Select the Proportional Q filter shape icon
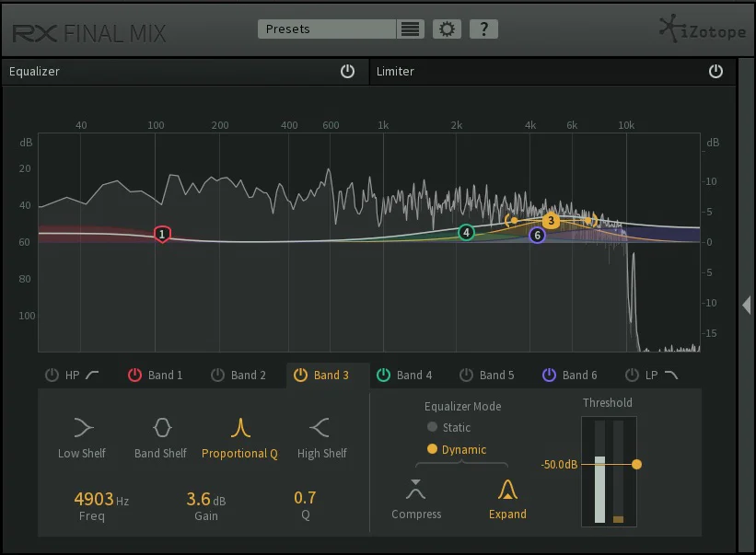The image size is (756, 555). (240, 427)
